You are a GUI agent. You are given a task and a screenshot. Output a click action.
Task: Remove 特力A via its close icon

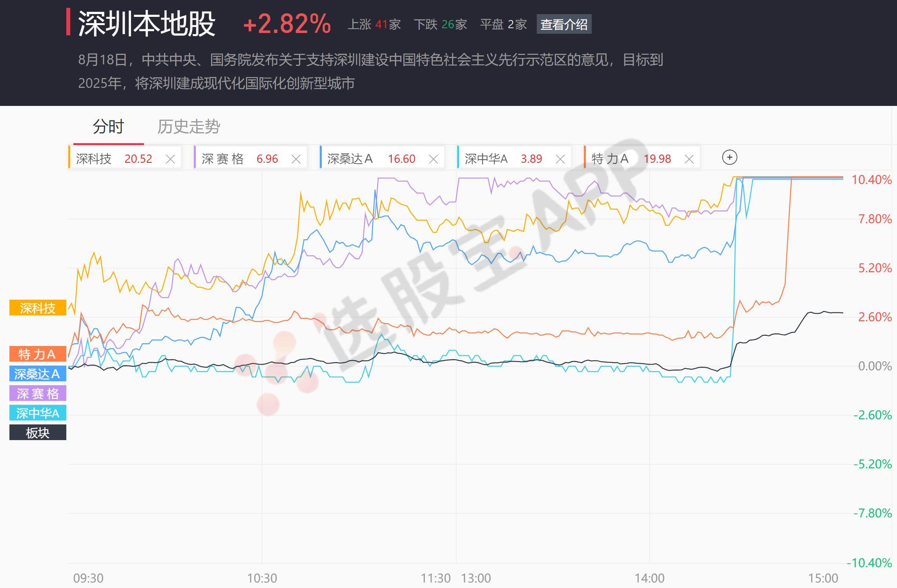(689, 159)
